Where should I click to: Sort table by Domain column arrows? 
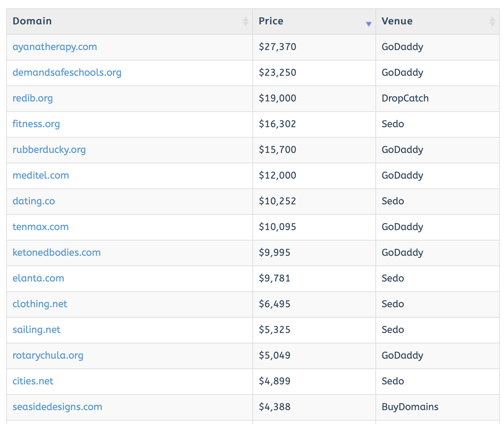(x=245, y=22)
